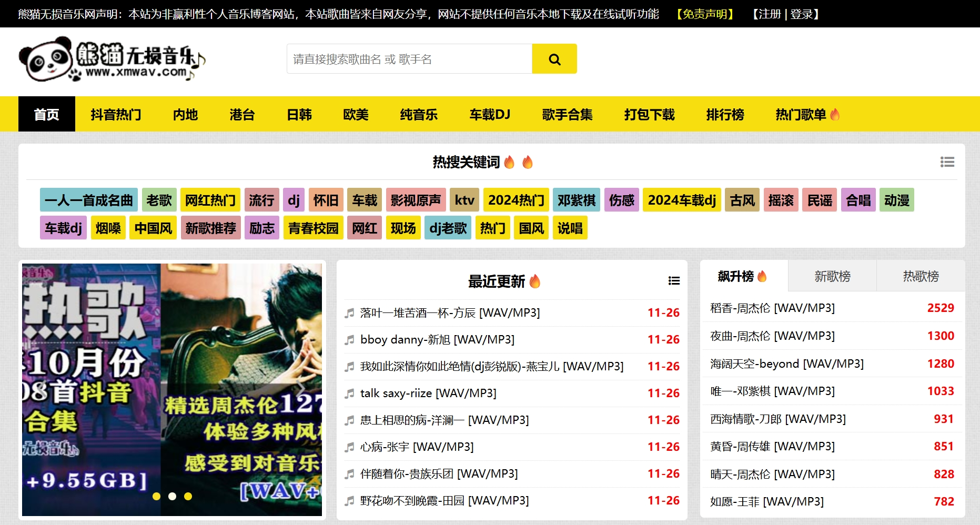Click the flame icon next to 最近更新
The width and height of the screenshot is (980, 525).
535,281
